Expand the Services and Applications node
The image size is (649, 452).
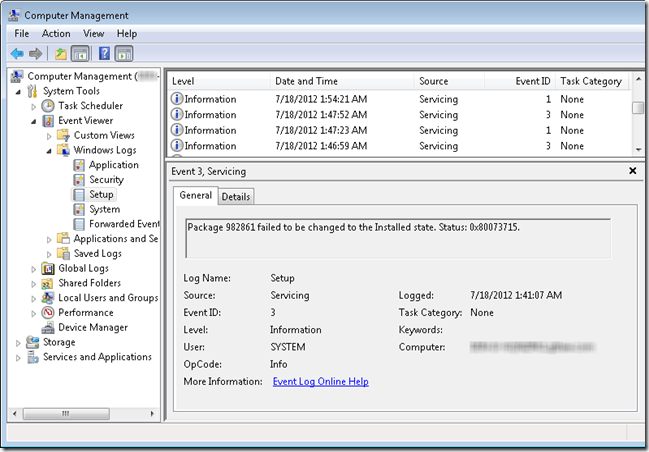[18, 357]
